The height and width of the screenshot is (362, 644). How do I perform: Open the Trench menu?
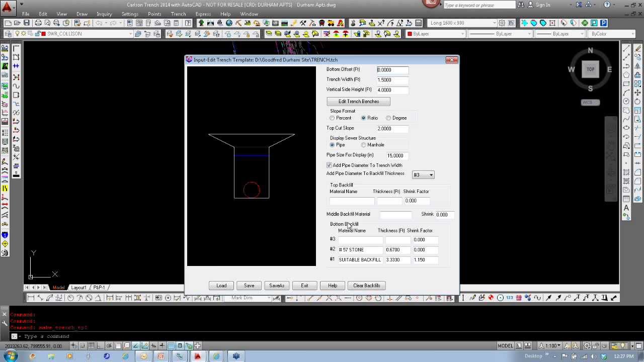pyautogui.click(x=178, y=14)
